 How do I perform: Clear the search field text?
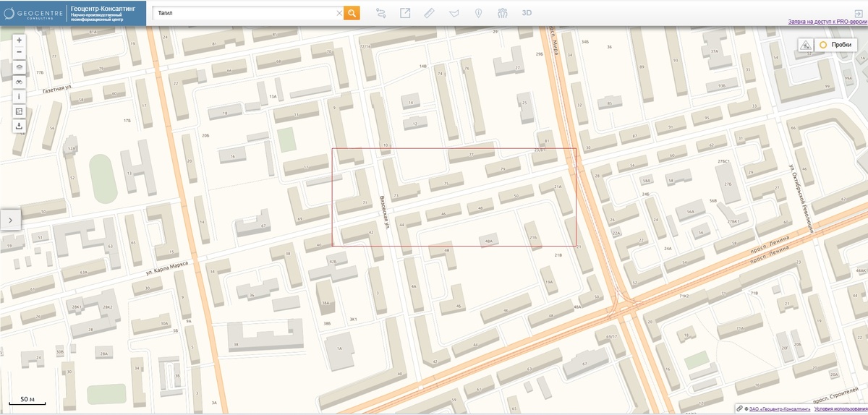click(x=339, y=13)
